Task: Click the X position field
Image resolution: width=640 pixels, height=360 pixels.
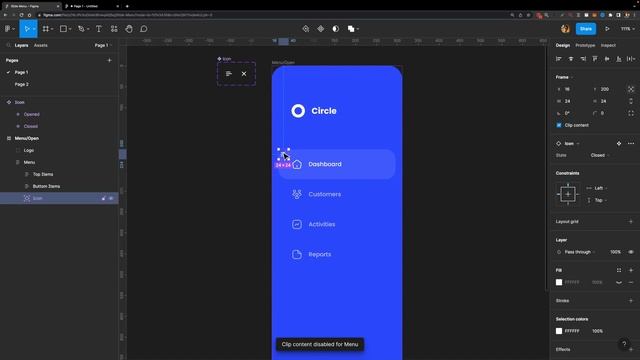Action: pos(571,89)
